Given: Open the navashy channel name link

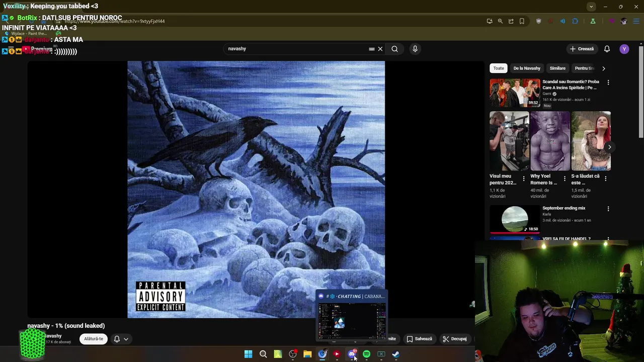Looking at the screenshot, I should 53,336.
